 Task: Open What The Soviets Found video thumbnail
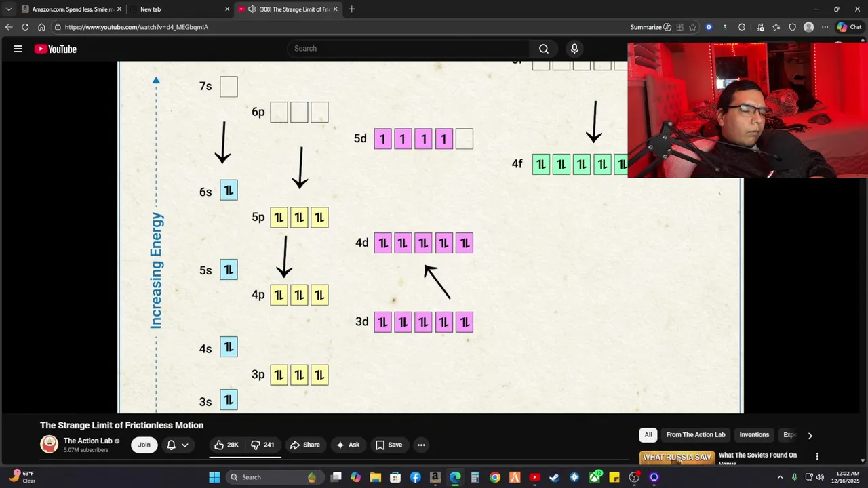click(x=677, y=457)
